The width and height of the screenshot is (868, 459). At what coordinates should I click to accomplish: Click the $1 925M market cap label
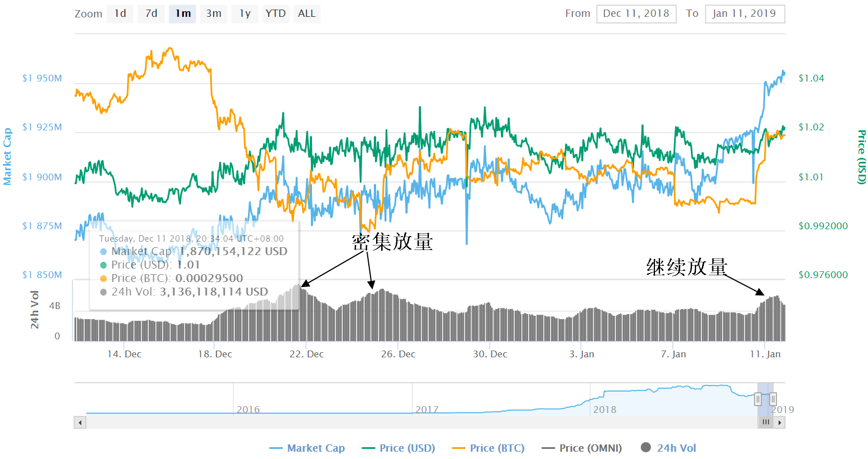coord(42,127)
